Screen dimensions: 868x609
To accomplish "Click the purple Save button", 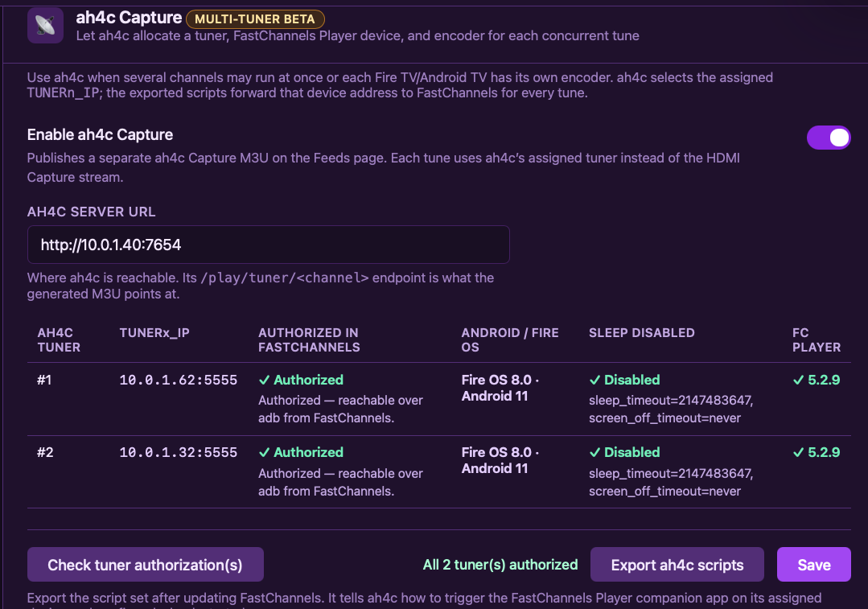I will pos(814,565).
